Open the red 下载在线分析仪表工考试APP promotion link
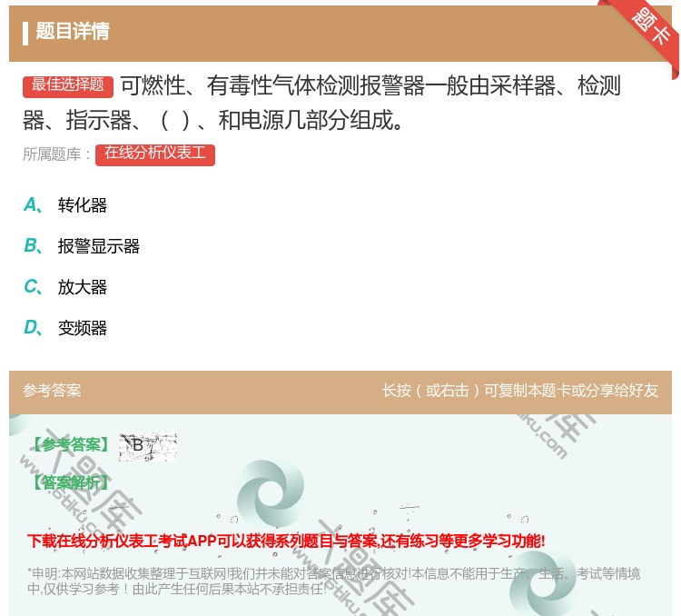Screen dimensions: 681x616 [x=286, y=541]
